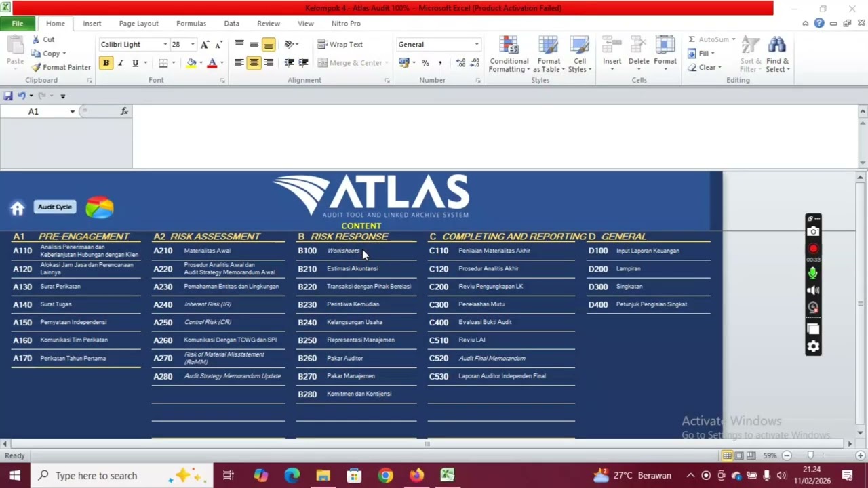Toggle Wrap Text
Viewport: 868px width, 488px height.
coord(340,44)
